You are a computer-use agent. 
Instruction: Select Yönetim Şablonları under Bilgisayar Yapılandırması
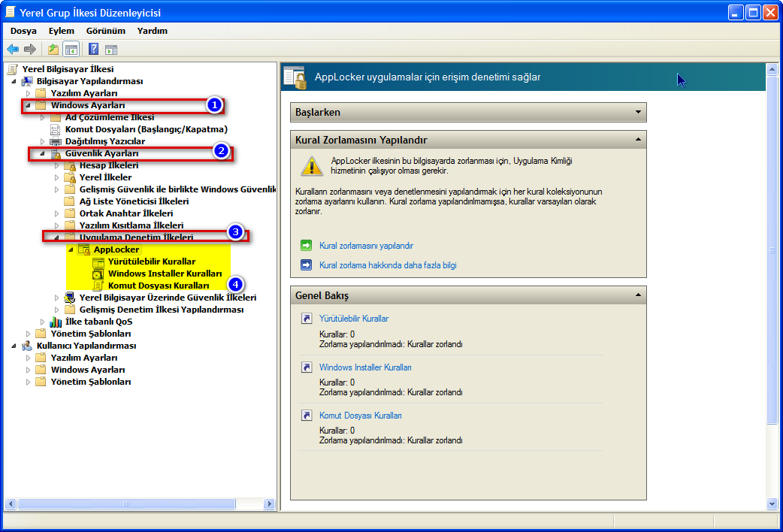pos(91,334)
